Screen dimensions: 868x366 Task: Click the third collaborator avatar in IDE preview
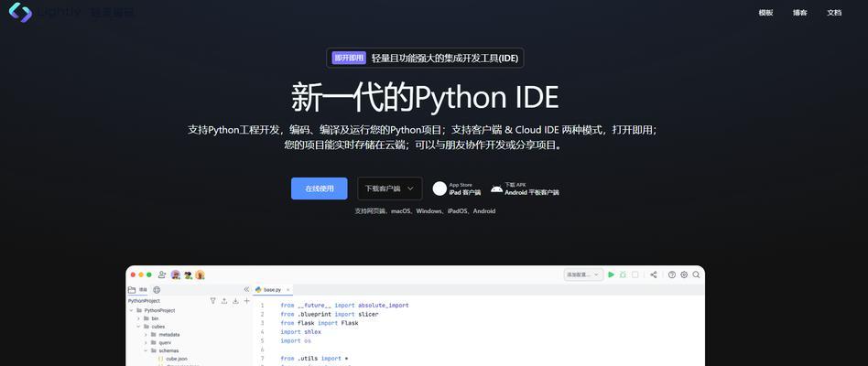pos(201,274)
